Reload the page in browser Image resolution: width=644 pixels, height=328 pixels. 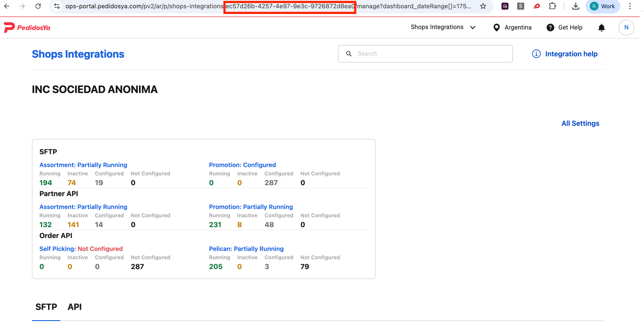pyautogui.click(x=38, y=6)
